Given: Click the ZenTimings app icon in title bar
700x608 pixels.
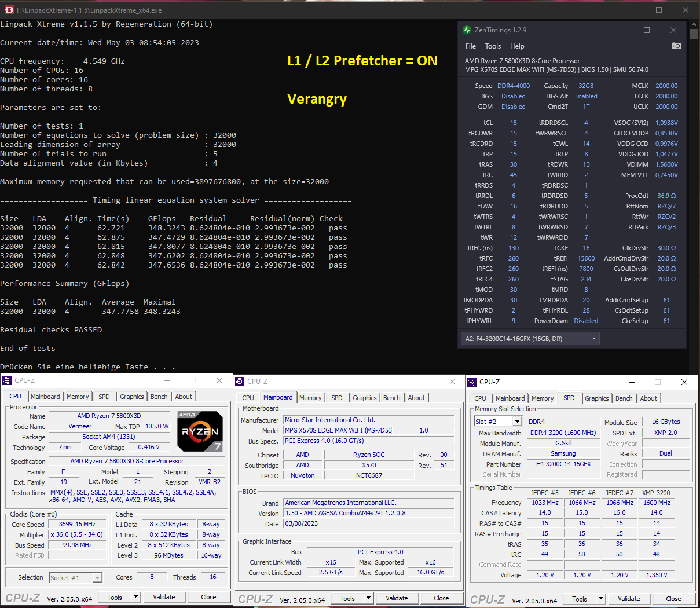Looking at the screenshot, I should click(x=467, y=30).
